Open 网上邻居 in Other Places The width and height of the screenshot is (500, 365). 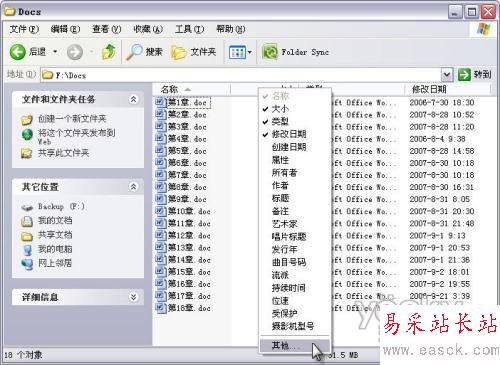click(x=55, y=263)
